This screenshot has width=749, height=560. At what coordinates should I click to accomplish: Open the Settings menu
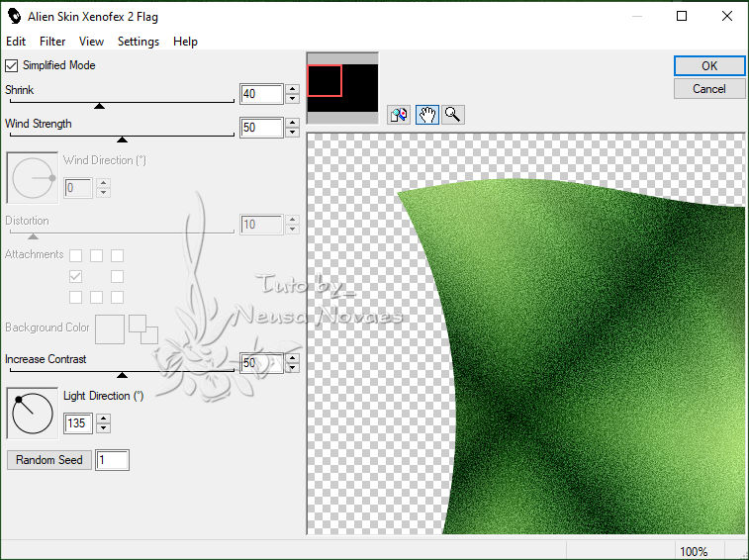pos(139,42)
